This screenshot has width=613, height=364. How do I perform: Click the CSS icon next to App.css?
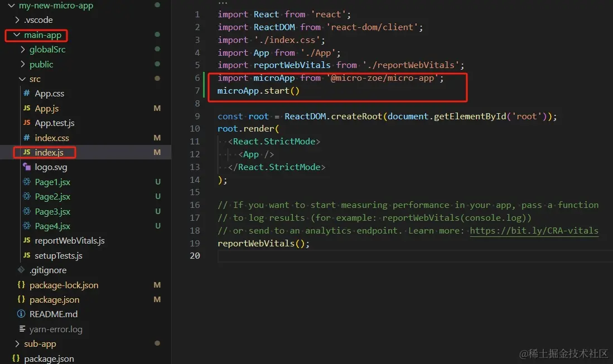(27, 93)
